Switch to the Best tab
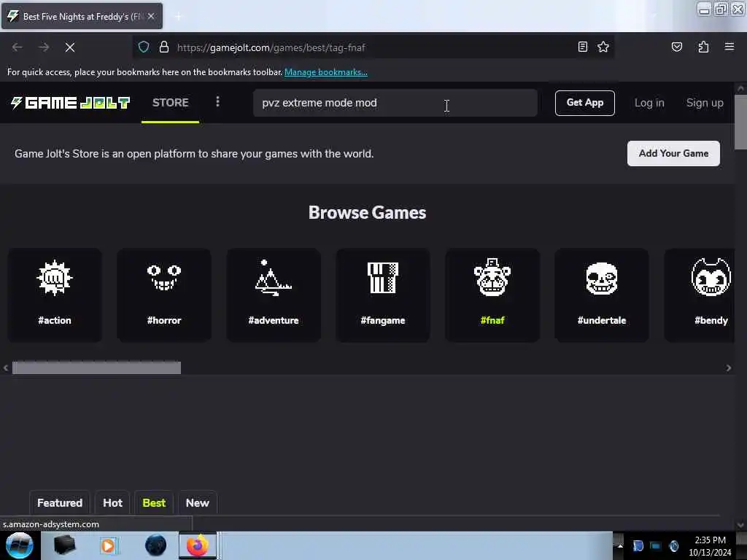The height and width of the screenshot is (560, 747). click(154, 503)
